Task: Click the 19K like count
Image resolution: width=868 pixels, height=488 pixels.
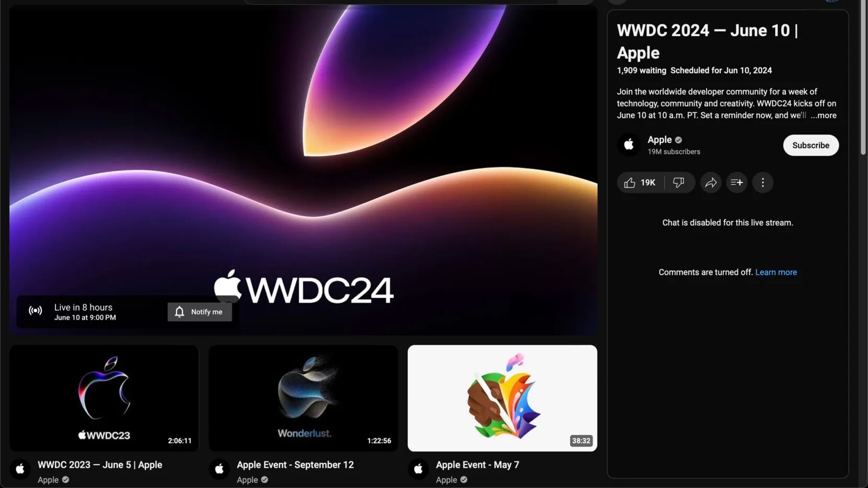Action: (x=648, y=183)
